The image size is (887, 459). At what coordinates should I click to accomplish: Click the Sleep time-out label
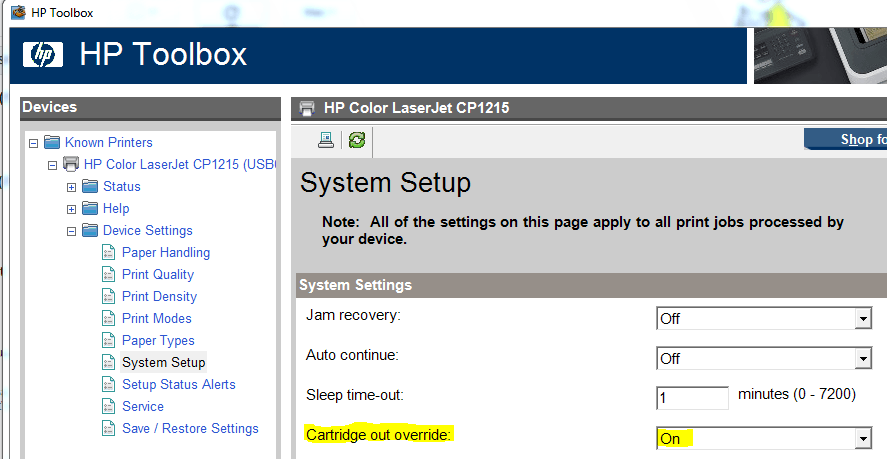[x=355, y=394]
